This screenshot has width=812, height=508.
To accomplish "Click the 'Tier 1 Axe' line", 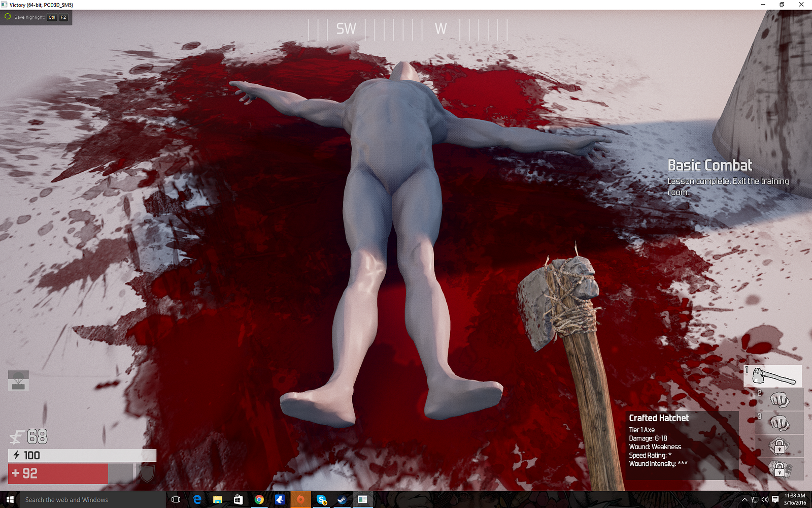I will 642,430.
